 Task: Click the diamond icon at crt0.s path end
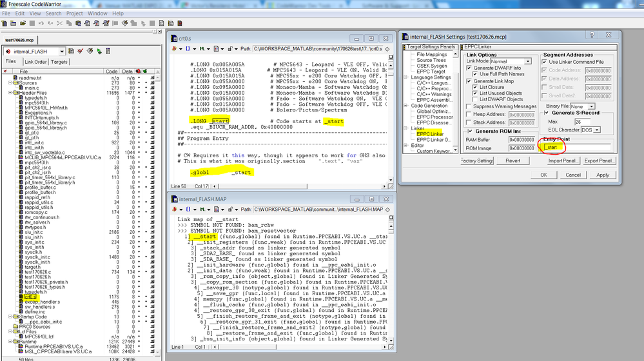point(387,49)
